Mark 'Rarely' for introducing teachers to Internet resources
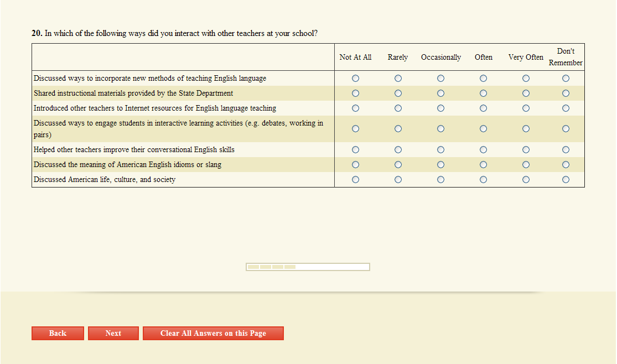Image resolution: width=617 pixels, height=364 pixels. (398, 108)
